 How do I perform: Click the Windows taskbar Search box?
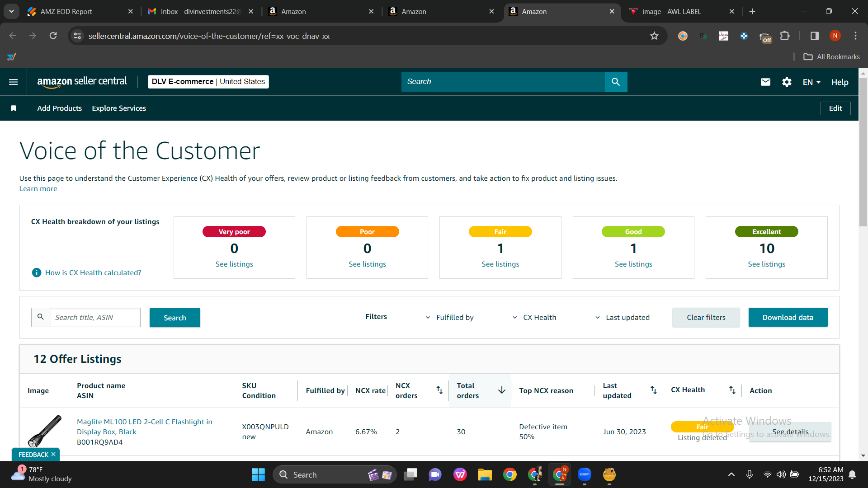(x=335, y=474)
